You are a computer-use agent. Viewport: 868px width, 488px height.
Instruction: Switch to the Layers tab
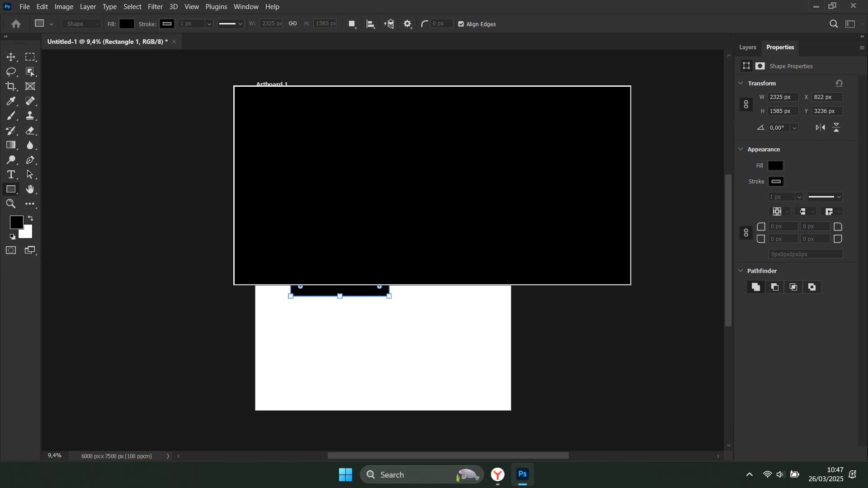tap(747, 47)
